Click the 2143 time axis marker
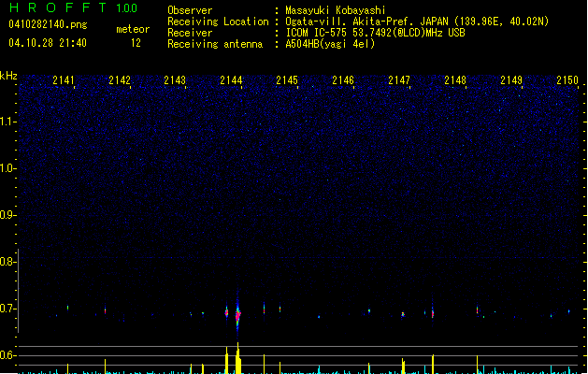 pos(175,79)
